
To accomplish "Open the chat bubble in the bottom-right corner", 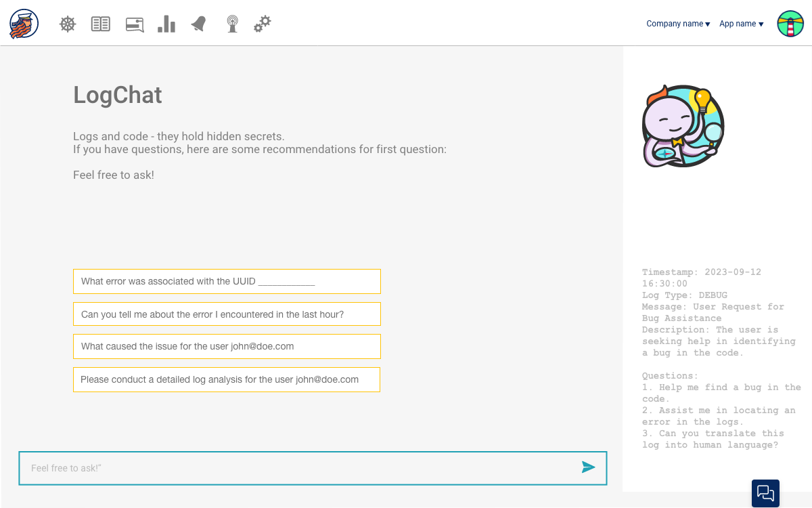I will point(765,493).
